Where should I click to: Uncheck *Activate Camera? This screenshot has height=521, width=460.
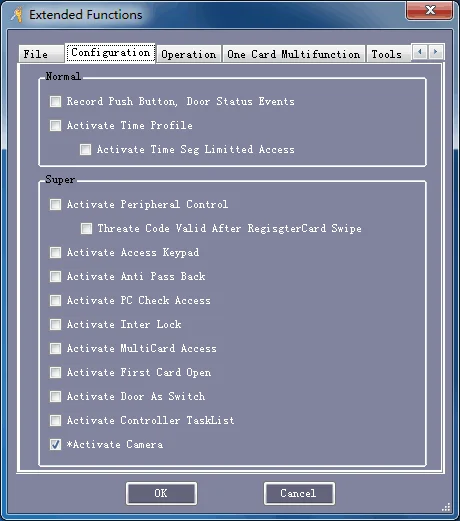(55, 444)
